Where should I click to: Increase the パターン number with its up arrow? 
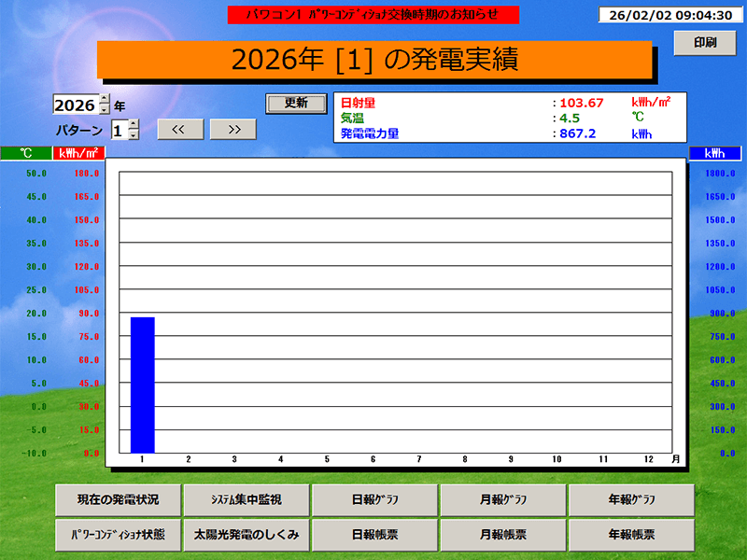click(134, 124)
